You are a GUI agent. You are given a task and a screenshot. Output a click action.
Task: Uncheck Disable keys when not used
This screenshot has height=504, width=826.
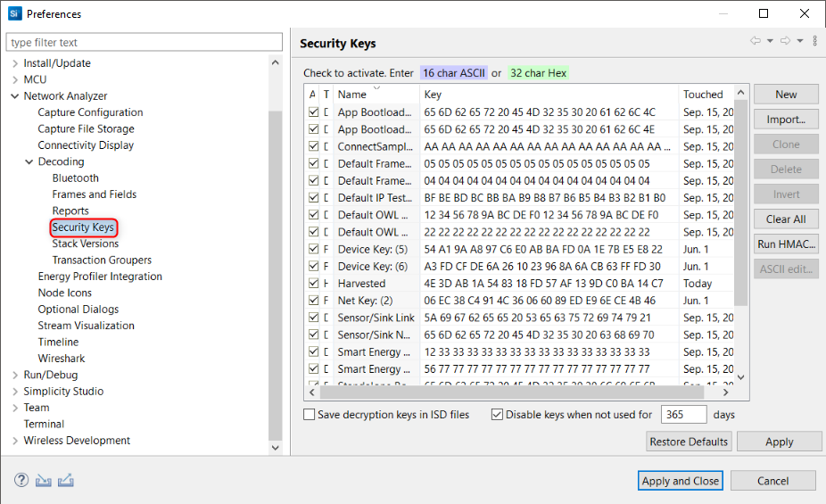[498, 415]
